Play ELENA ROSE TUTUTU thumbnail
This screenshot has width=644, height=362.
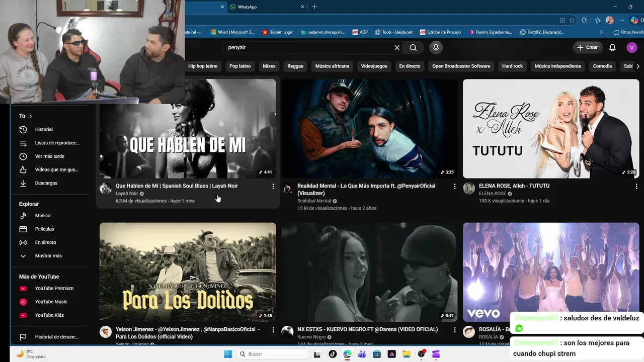point(551,129)
